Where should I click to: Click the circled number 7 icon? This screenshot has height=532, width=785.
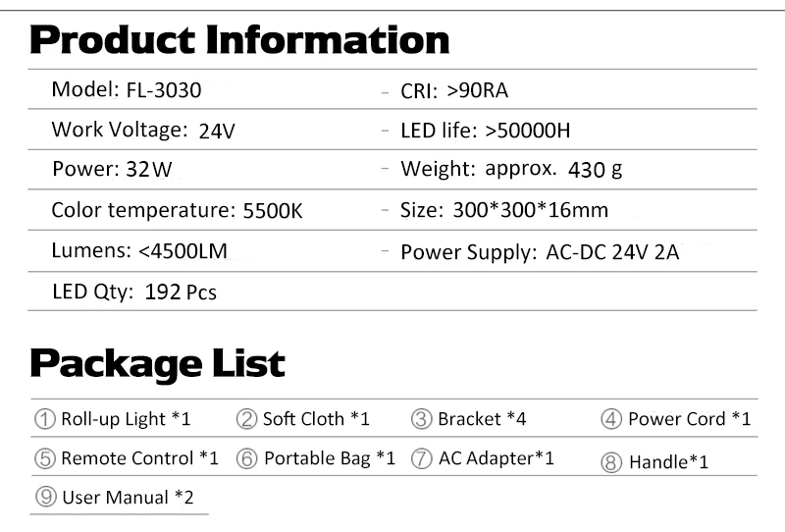click(422, 458)
